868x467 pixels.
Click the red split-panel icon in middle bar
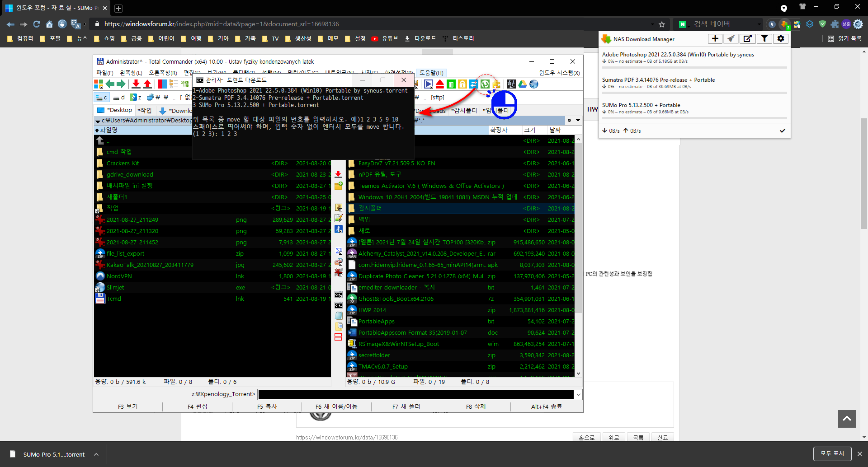coord(338,337)
